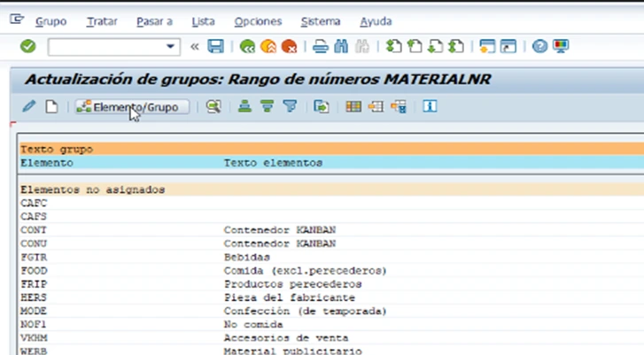Viewport: 644px width, 355px height.
Task: Select the FGTR element row
Action: click(331, 257)
